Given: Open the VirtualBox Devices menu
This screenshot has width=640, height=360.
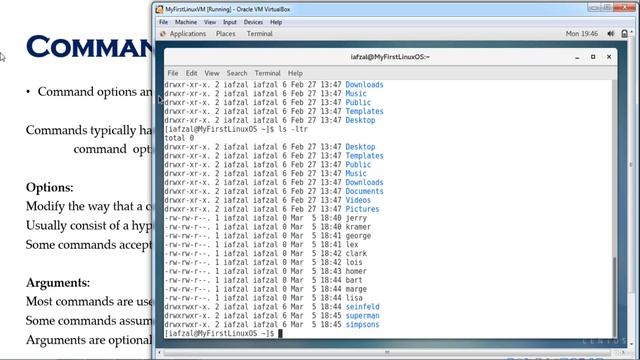Looking at the screenshot, I should coord(253,22).
